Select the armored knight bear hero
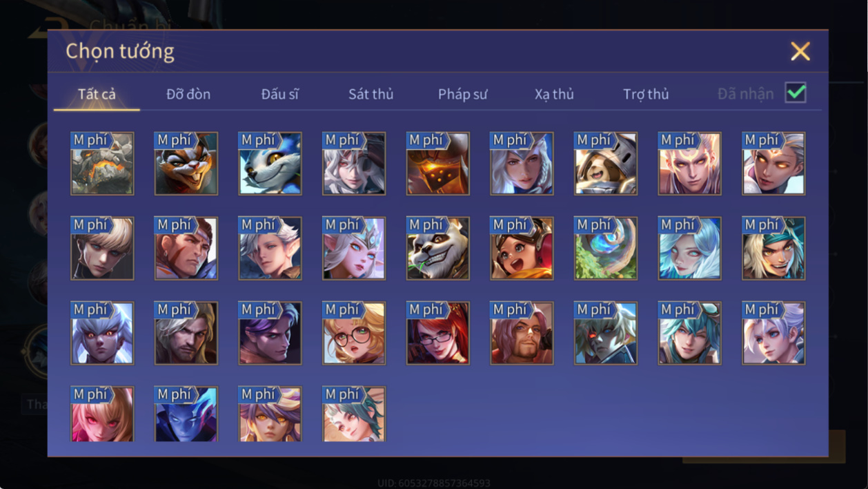The image size is (868, 489). tap(606, 163)
